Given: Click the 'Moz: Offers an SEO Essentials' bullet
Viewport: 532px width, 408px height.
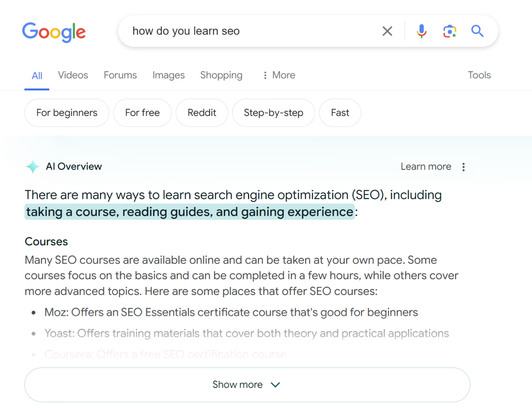Looking at the screenshot, I should coord(231,312).
